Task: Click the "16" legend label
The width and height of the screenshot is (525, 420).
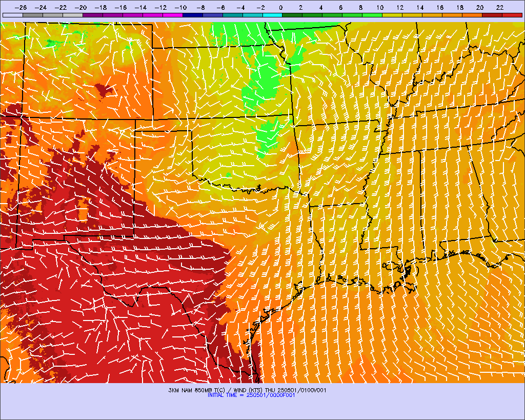Action: coord(440,8)
